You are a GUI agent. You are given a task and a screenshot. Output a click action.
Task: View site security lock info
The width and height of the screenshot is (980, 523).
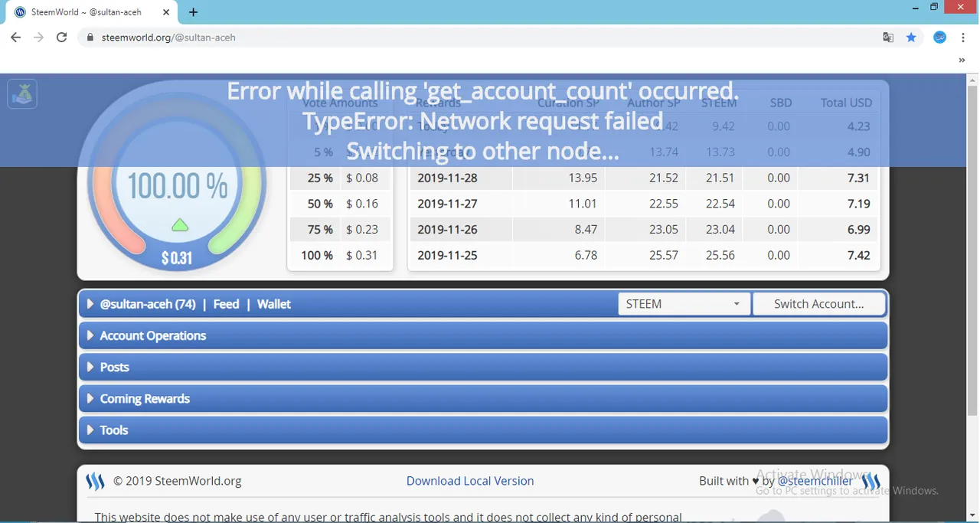[90, 38]
